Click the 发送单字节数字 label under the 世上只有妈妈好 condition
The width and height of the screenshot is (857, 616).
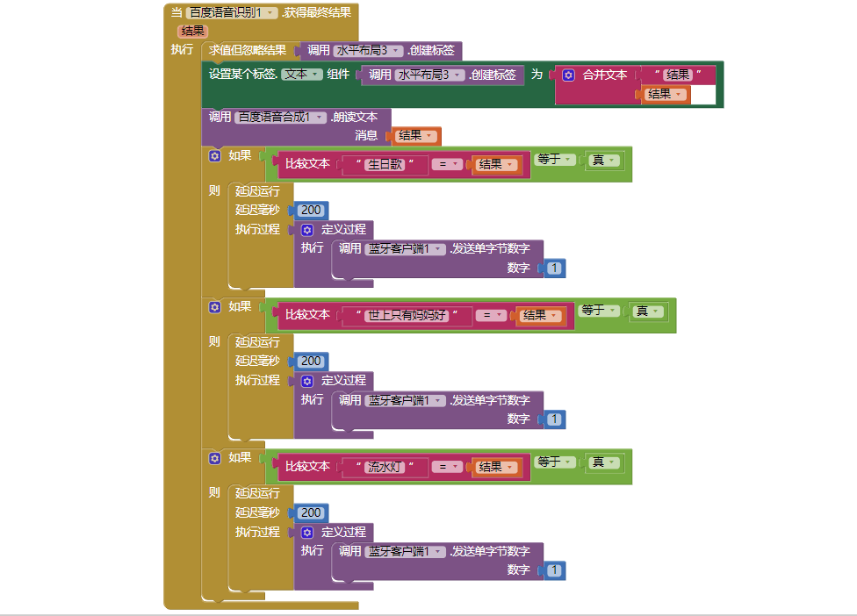coord(490,401)
